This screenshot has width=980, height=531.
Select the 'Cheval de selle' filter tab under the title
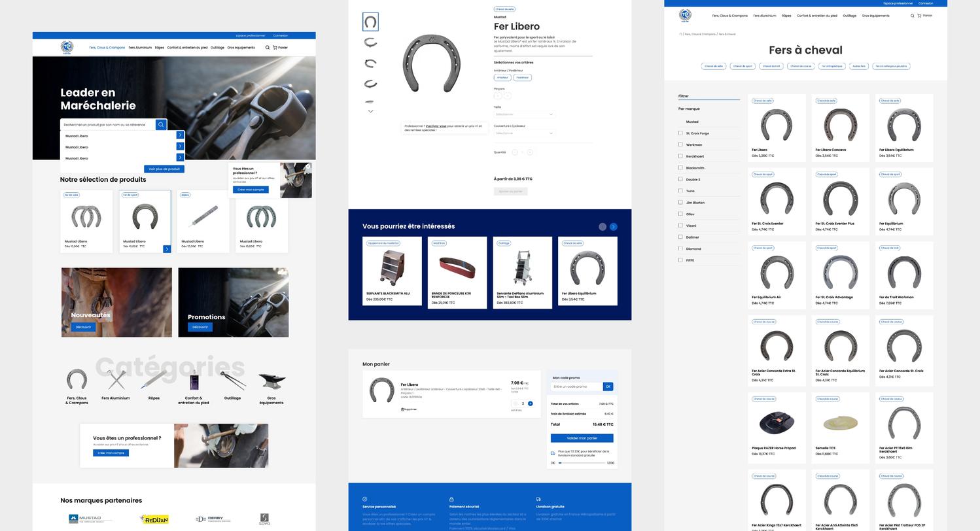pos(714,66)
